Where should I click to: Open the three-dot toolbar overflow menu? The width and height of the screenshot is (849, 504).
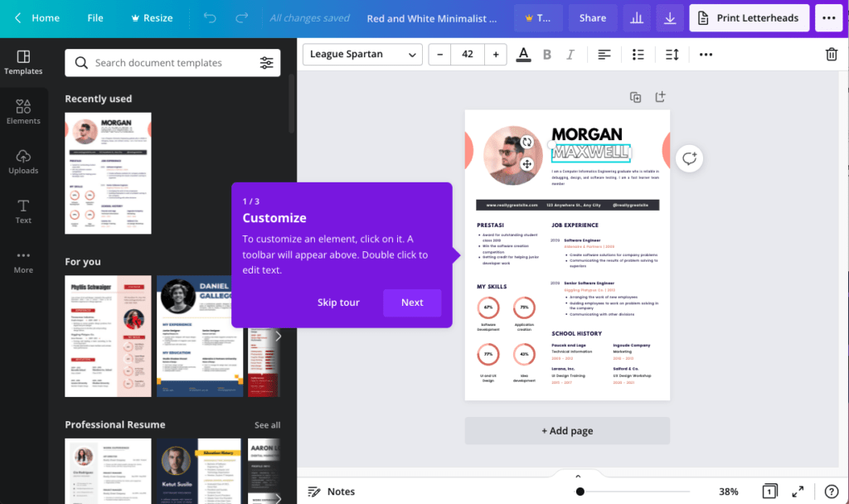pos(706,55)
